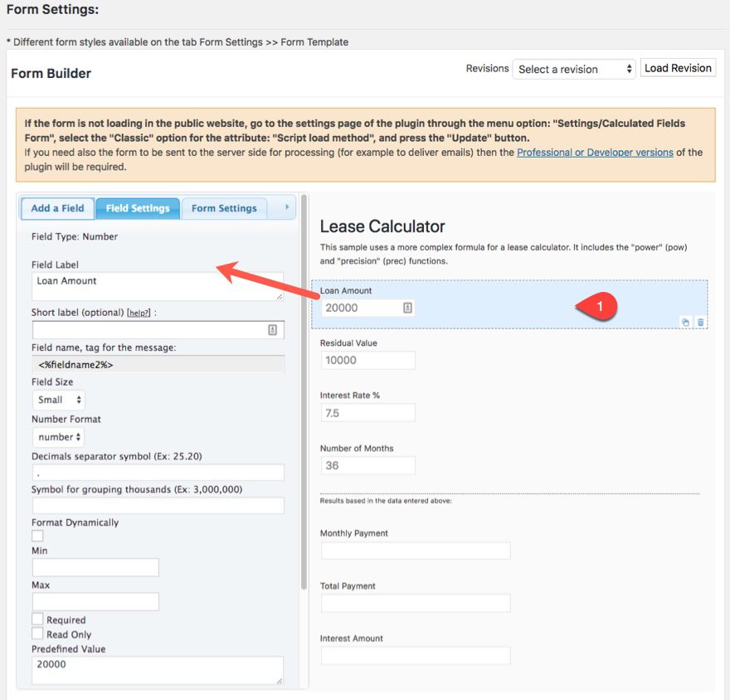Delete the Loan Amount field via trash icon

(700, 322)
